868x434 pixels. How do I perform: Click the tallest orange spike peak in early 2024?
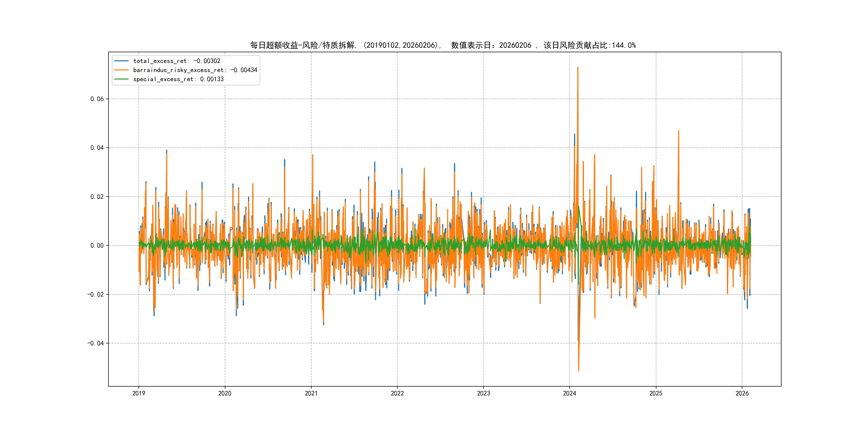(578, 68)
